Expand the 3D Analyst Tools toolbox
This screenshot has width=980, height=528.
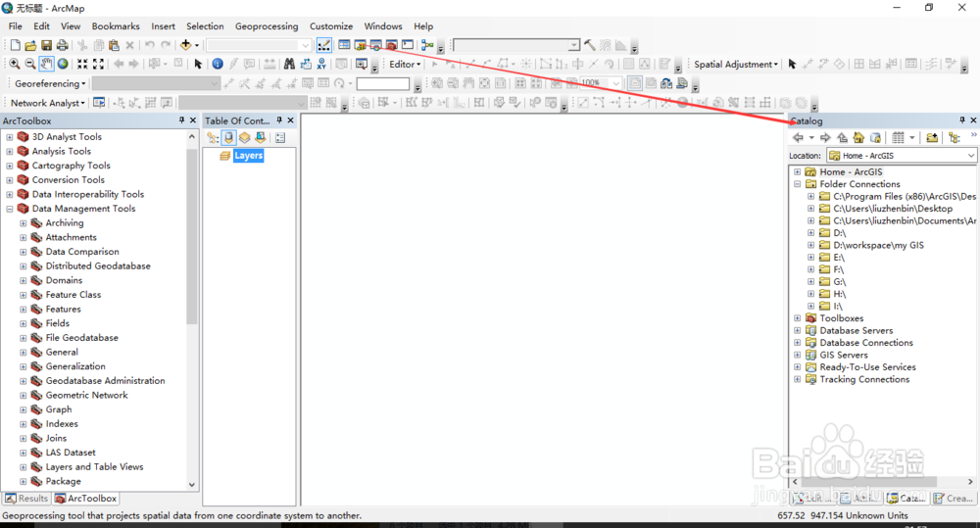point(10,137)
